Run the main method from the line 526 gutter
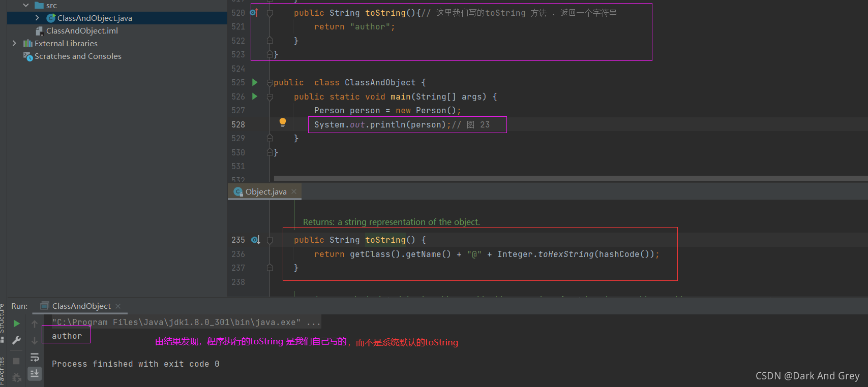Image resolution: width=868 pixels, height=387 pixels. point(255,96)
